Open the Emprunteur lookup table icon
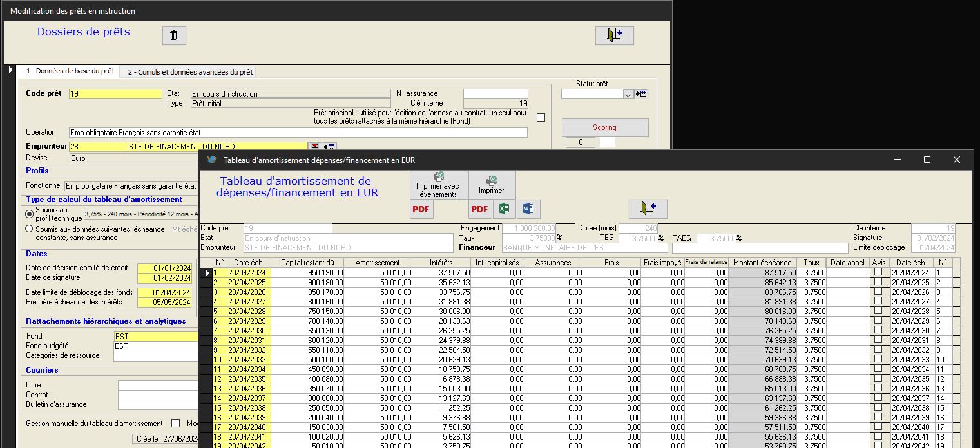The height and width of the screenshot is (448, 980). coord(329,147)
